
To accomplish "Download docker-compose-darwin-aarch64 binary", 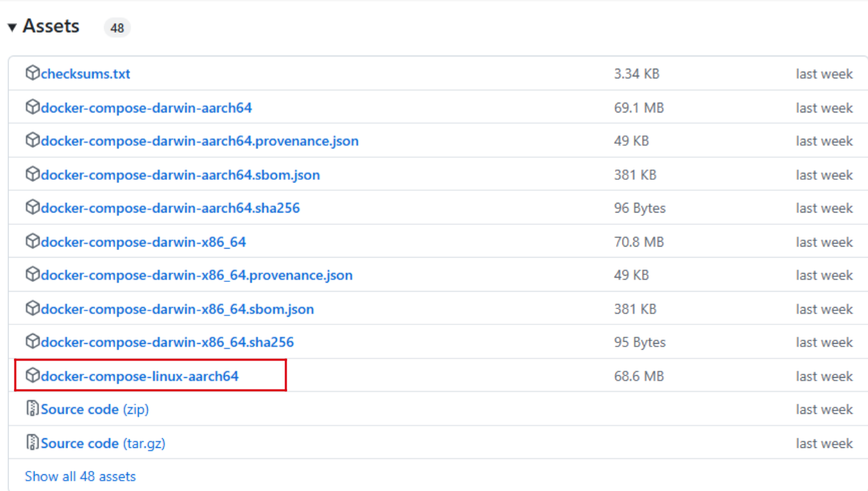I will [x=146, y=108].
